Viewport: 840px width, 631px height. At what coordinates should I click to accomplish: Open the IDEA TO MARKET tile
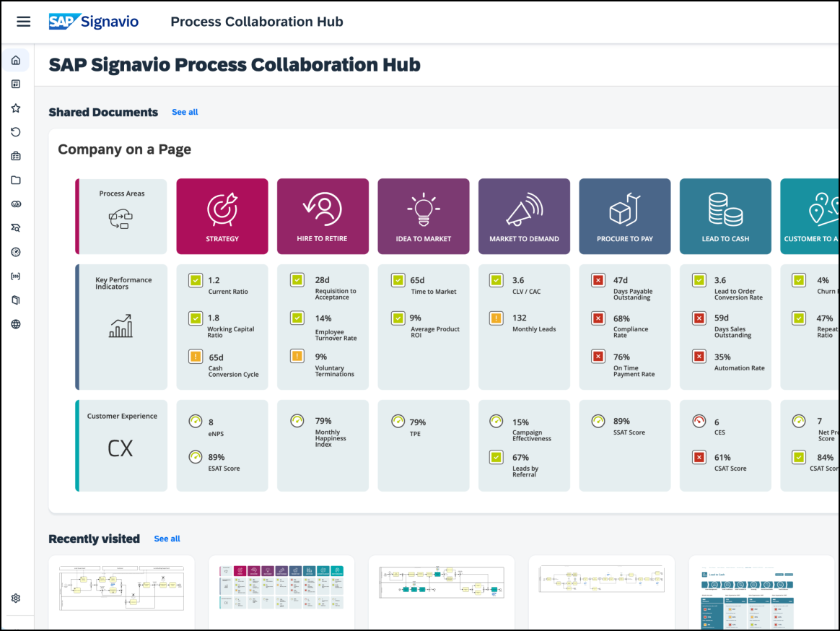424,216
